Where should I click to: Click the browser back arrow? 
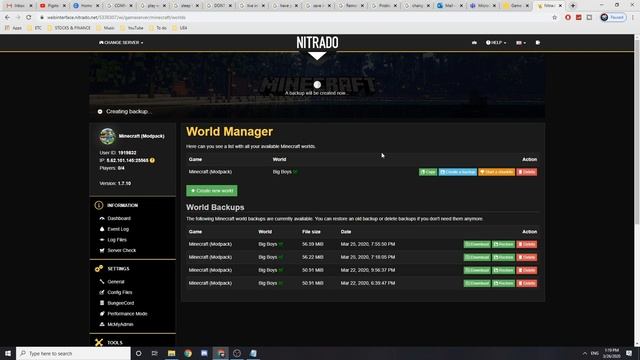[7, 18]
